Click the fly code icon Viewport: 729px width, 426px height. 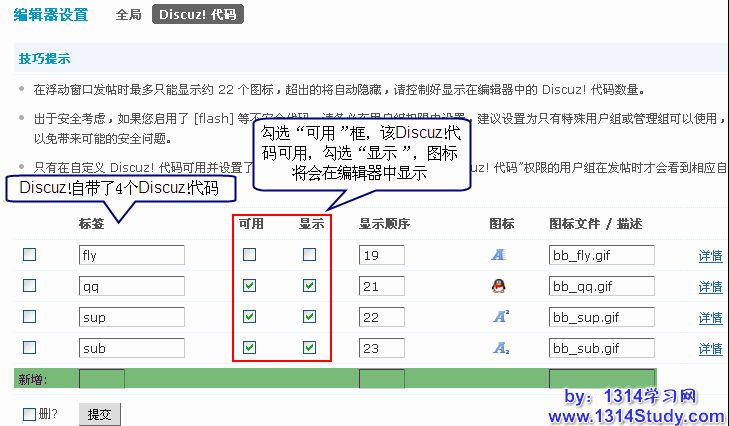click(x=498, y=255)
